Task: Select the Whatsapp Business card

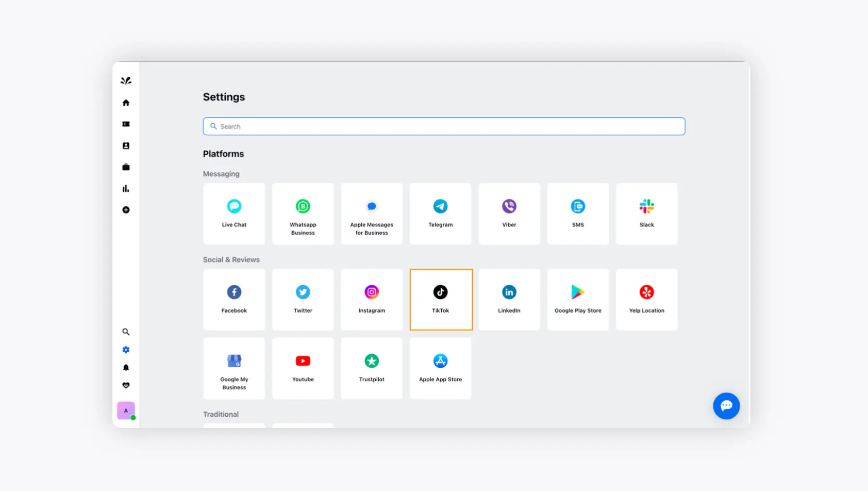Action: [303, 214]
